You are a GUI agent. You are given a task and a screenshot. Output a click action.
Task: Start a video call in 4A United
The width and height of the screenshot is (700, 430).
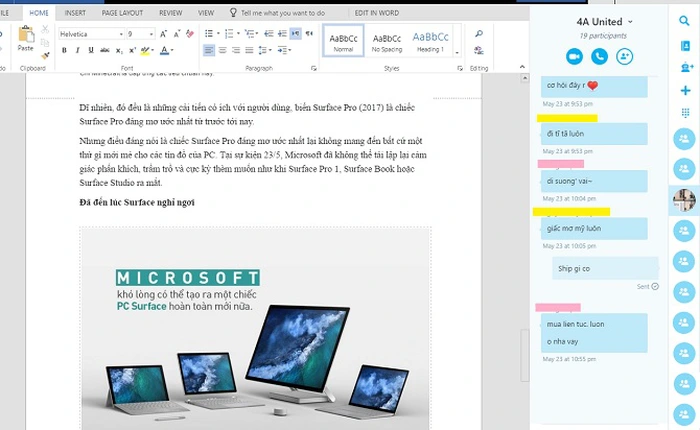(575, 56)
